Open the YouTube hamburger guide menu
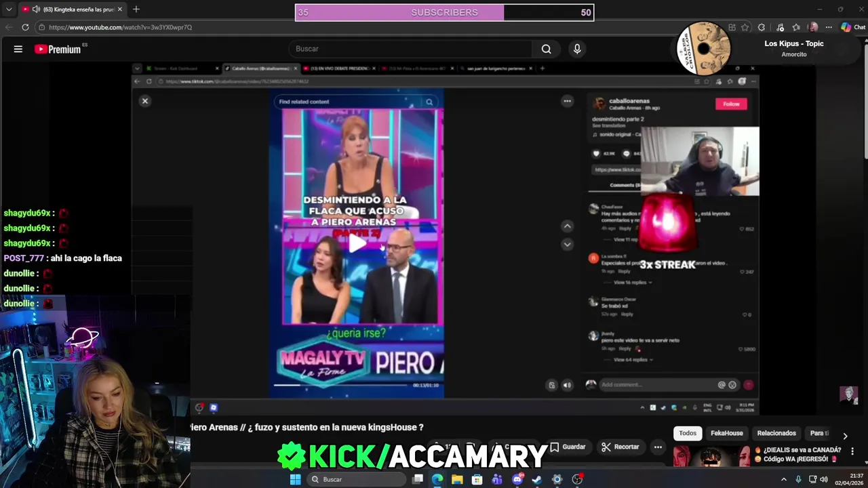The height and width of the screenshot is (488, 868). (x=18, y=49)
